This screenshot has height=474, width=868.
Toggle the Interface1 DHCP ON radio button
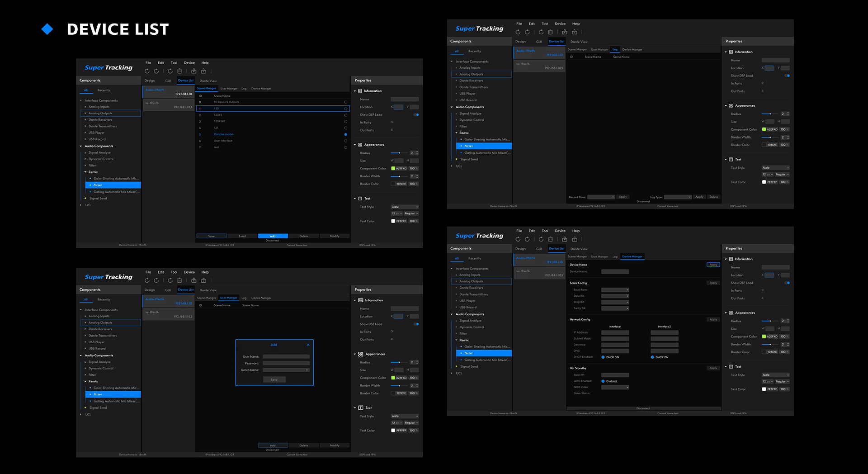(x=603, y=357)
